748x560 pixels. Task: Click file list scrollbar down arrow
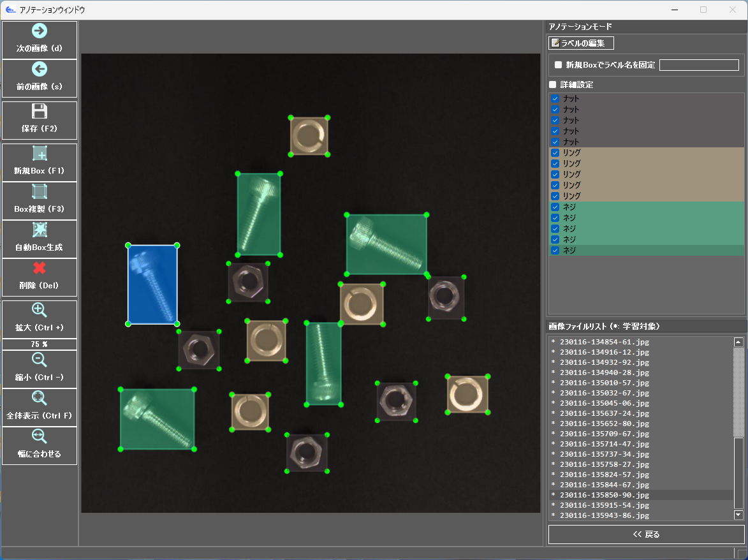click(738, 515)
